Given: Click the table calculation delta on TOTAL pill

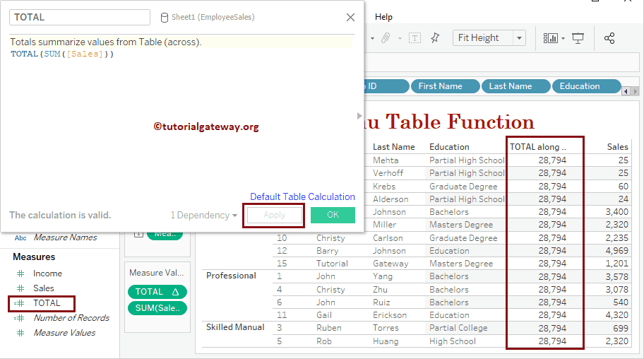Looking at the screenshot, I should (x=175, y=292).
